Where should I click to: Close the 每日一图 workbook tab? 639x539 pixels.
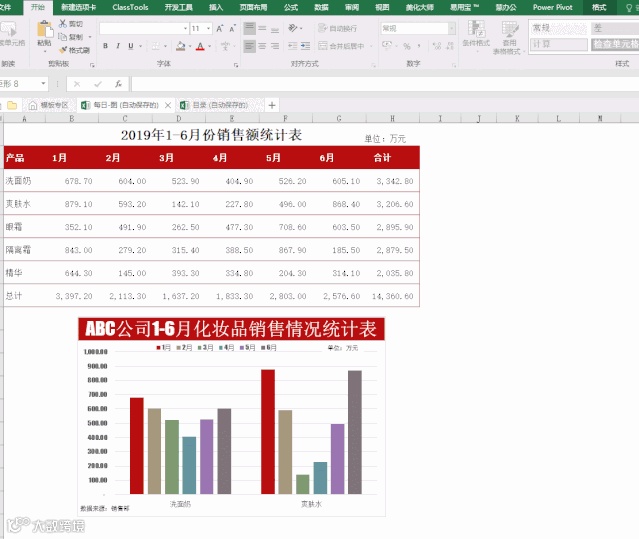pos(168,105)
